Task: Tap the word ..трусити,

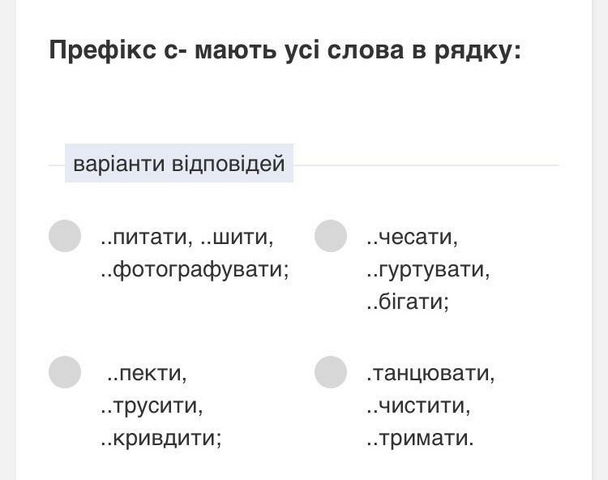Action: tap(152, 406)
